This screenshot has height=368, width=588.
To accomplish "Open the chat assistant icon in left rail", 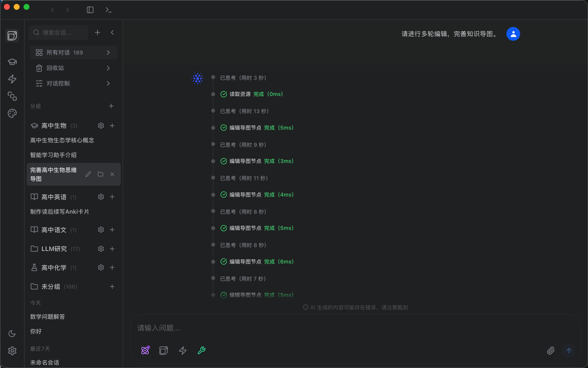I will [12, 36].
